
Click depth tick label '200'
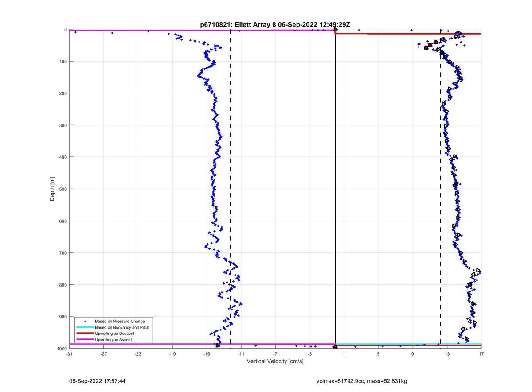tap(63, 93)
